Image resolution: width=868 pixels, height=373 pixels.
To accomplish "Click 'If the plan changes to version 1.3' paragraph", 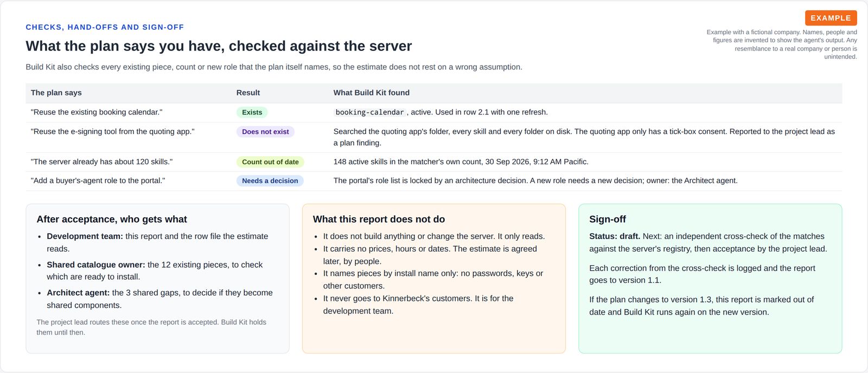I will [x=701, y=306].
